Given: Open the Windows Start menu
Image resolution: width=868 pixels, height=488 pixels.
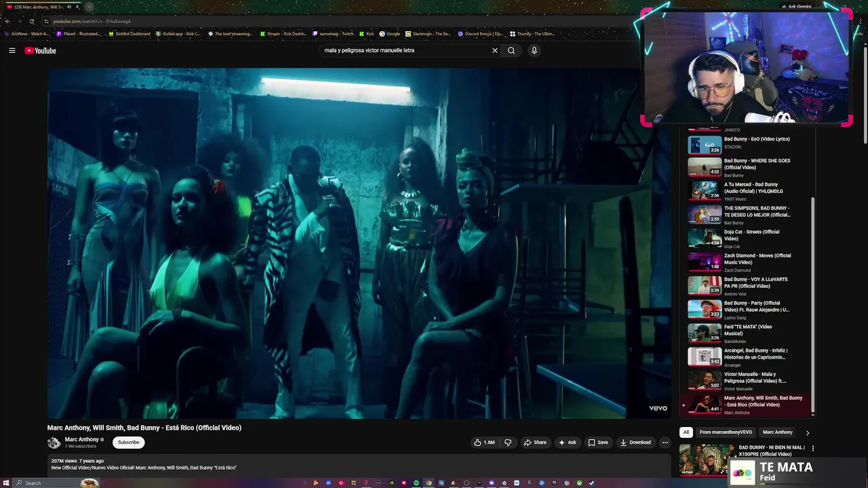Looking at the screenshot, I should (7, 483).
